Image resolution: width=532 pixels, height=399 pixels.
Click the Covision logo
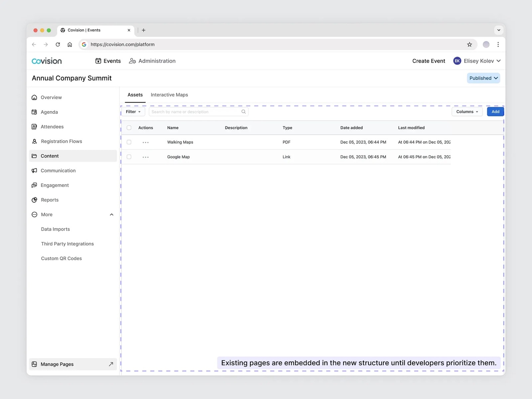coord(47,61)
